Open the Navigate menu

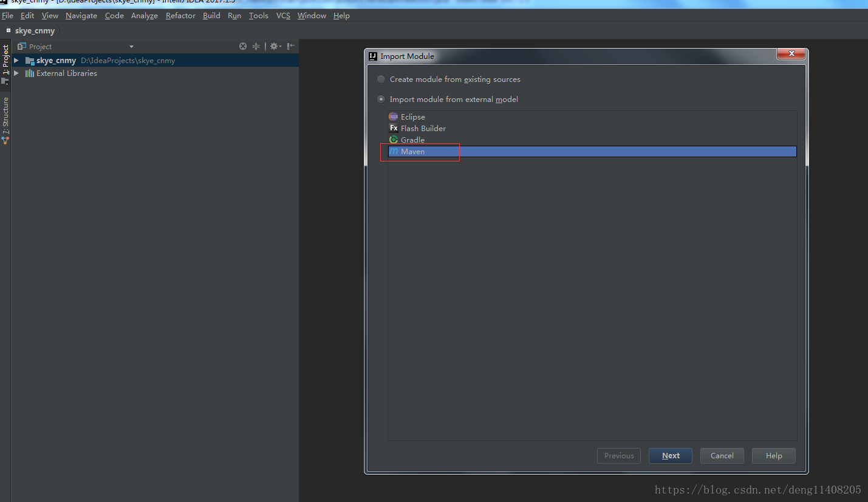[x=81, y=16]
